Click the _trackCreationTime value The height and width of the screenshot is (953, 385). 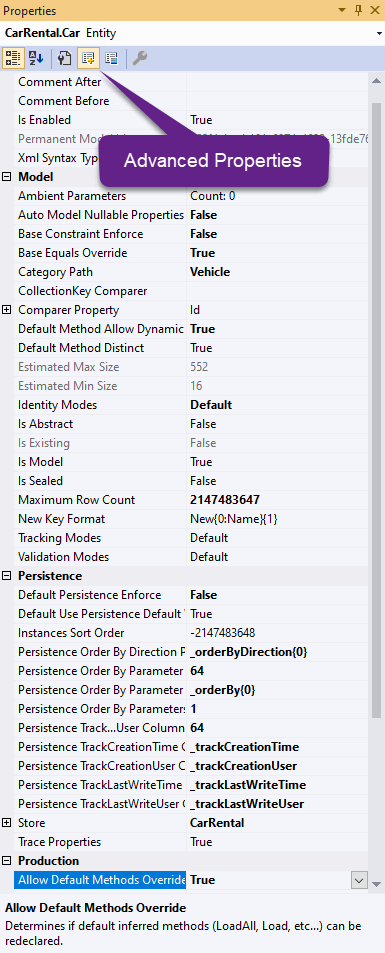[x=245, y=747]
